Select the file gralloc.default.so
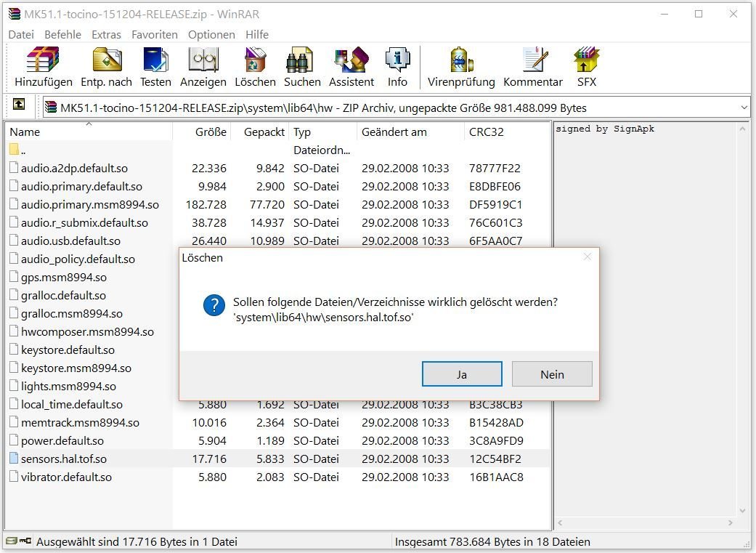 63,295
